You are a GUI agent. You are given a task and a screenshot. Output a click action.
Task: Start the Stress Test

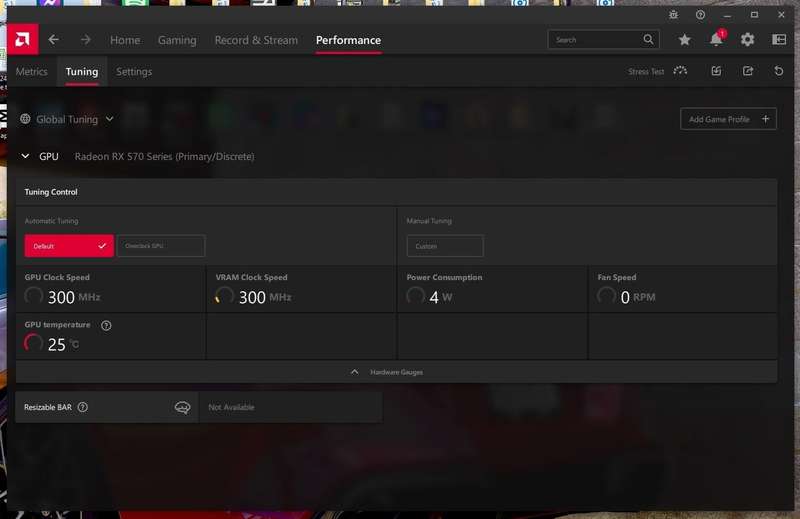[658, 71]
